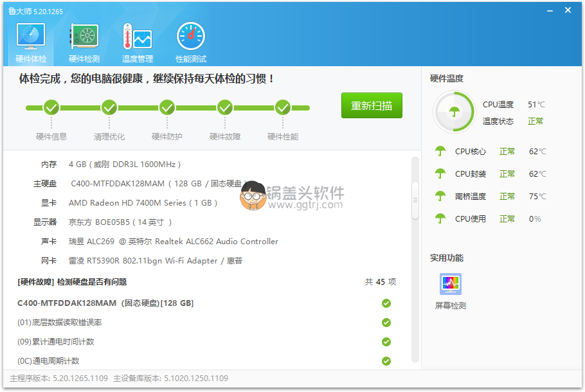Click the 南桥温度 75℃ value
The width and height of the screenshot is (585, 392).
pos(537,196)
